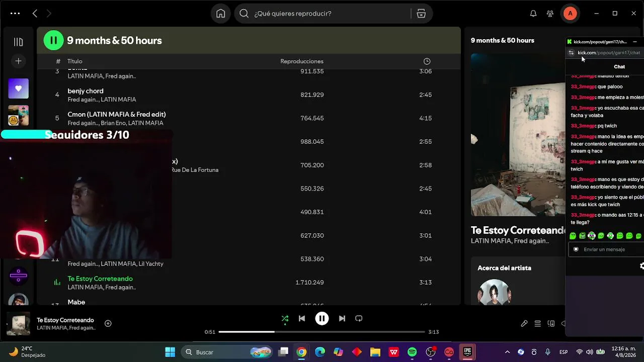Pause playback in the player bar
The height and width of the screenshot is (362, 644).
pyautogui.click(x=322, y=318)
